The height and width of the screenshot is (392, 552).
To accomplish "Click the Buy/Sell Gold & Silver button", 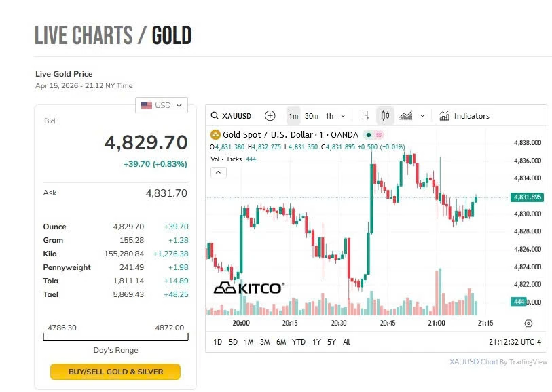I will [x=115, y=372].
